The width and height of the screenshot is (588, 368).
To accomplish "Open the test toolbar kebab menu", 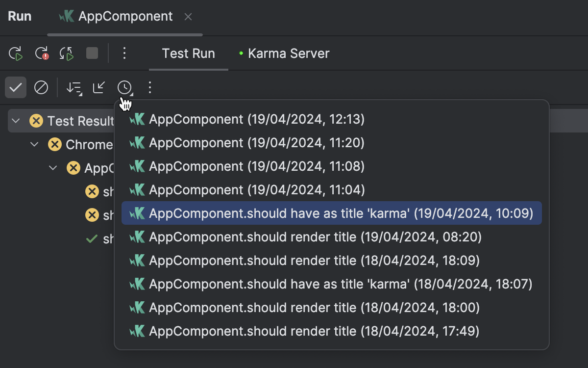I will (x=150, y=88).
